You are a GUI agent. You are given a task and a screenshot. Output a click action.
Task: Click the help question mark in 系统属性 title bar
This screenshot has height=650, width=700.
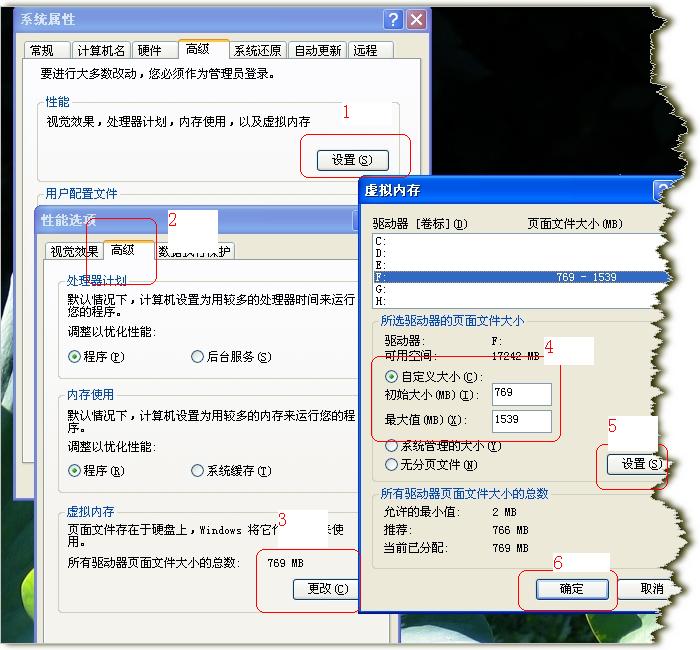coord(393,20)
